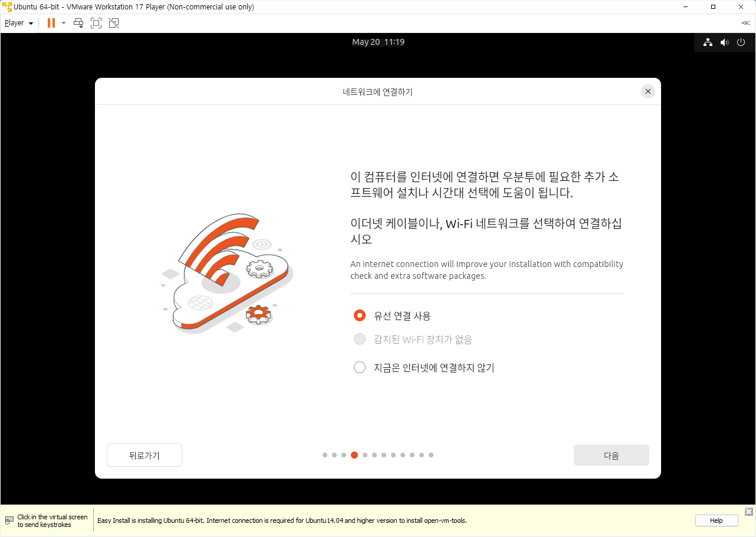The width and height of the screenshot is (756, 537).
Task: Open the Player menu
Action: coord(18,23)
